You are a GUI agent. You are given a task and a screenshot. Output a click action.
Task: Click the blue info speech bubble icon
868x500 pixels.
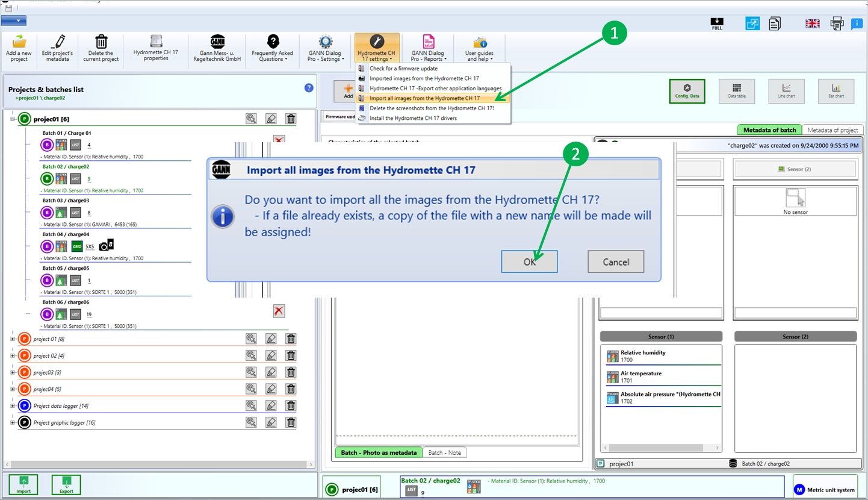(x=857, y=24)
